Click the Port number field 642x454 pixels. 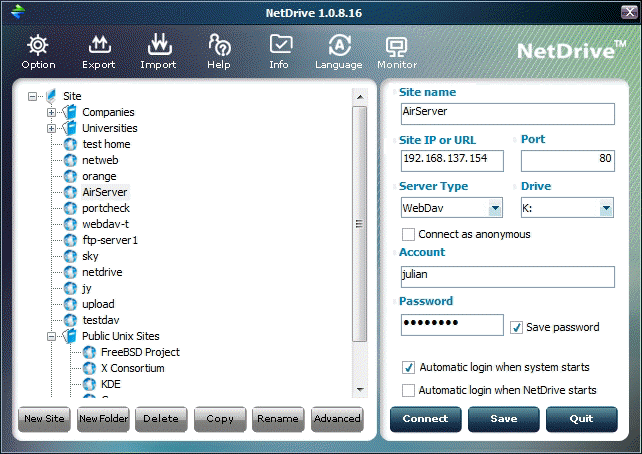tap(567, 161)
